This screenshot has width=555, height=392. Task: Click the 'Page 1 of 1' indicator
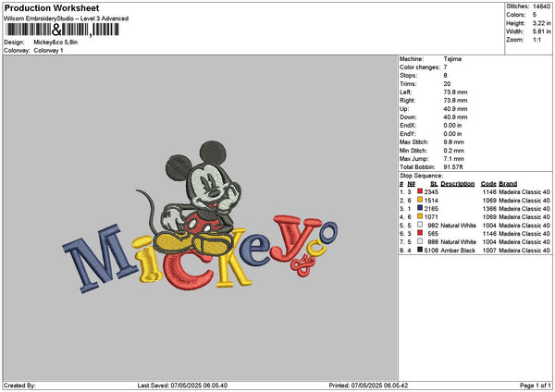[x=536, y=386]
